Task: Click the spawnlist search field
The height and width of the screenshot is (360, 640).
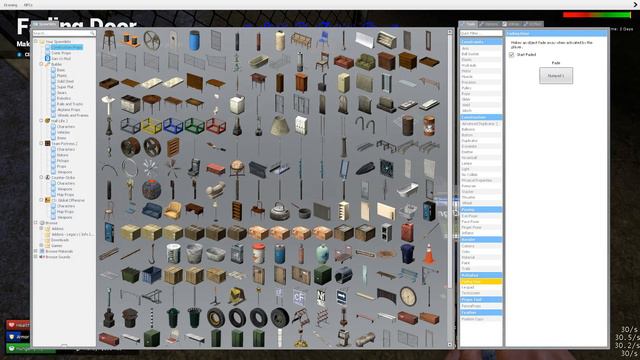Action: [64, 33]
